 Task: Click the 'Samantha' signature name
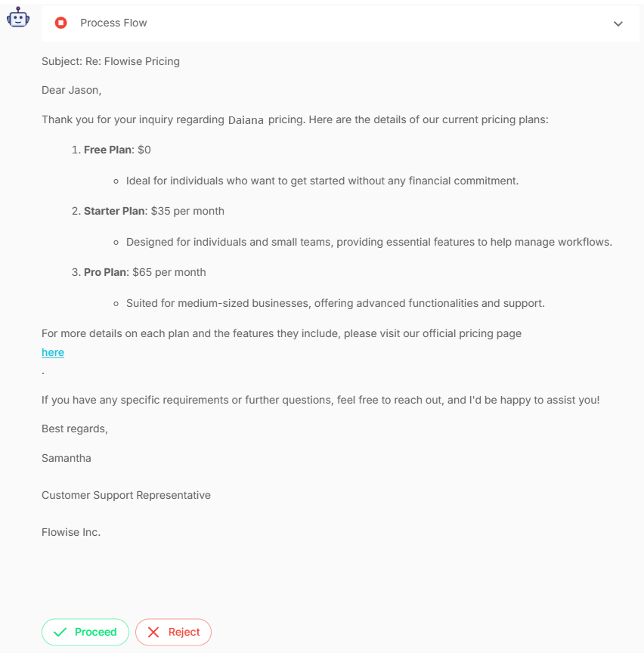click(x=67, y=458)
